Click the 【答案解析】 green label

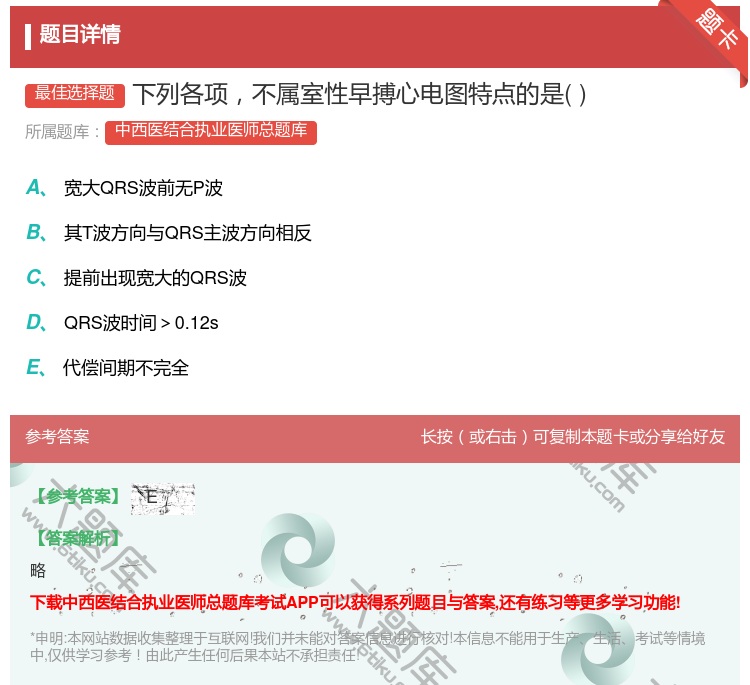78,538
